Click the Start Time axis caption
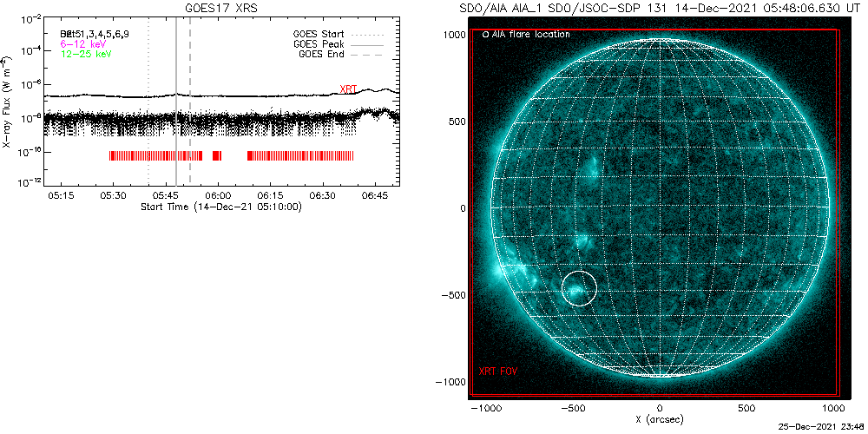Viewport: 868px width, 434px height. tap(221, 207)
